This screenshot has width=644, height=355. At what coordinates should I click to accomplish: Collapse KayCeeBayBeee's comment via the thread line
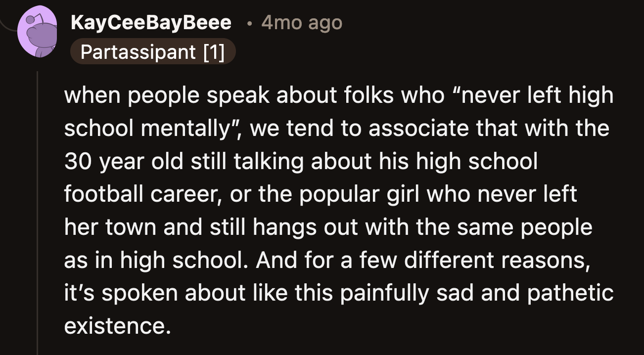[x=39, y=208]
